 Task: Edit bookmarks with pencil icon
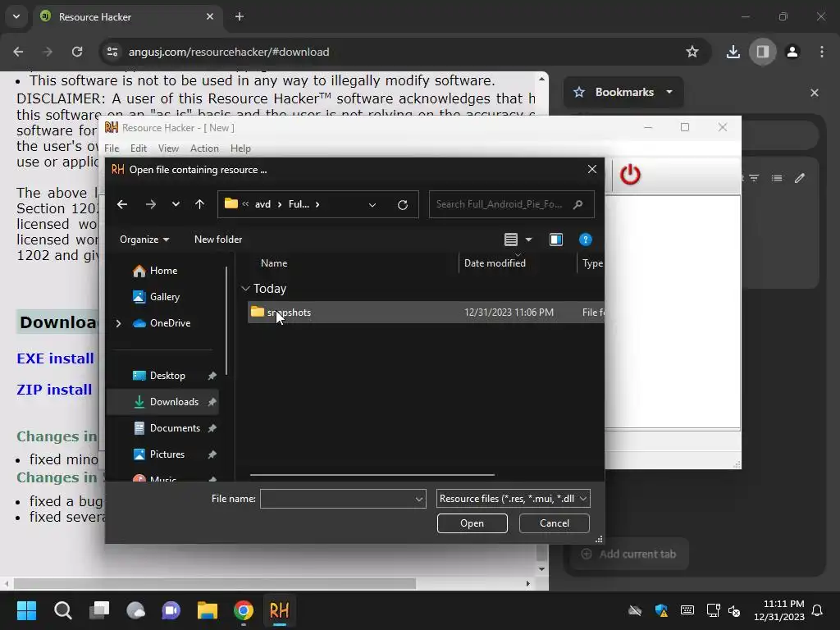[799, 178]
